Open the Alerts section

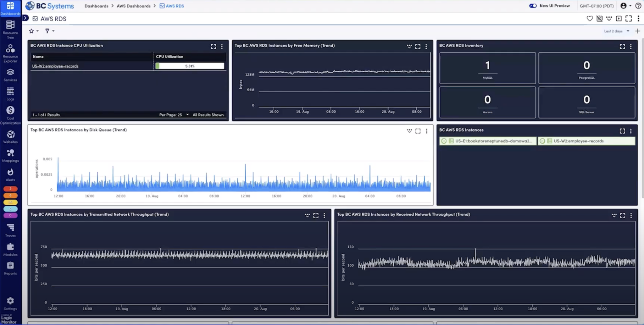click(10, 175)
